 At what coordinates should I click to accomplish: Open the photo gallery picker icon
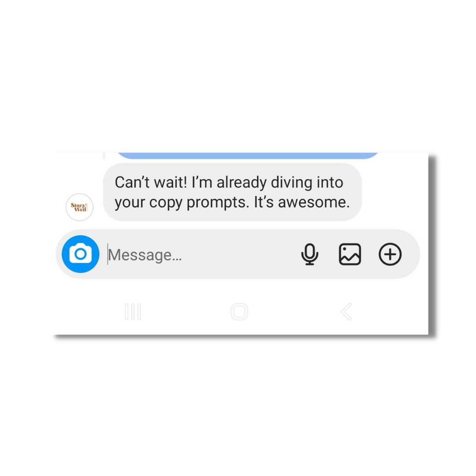tap(350, 254)
